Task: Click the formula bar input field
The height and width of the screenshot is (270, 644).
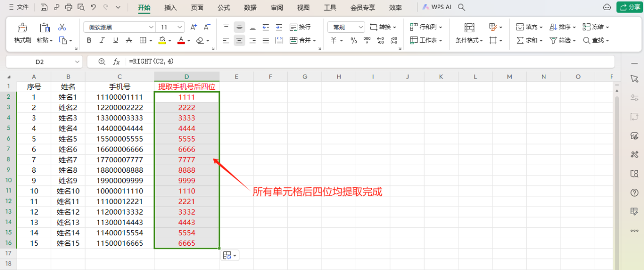Action: point(370,61)
